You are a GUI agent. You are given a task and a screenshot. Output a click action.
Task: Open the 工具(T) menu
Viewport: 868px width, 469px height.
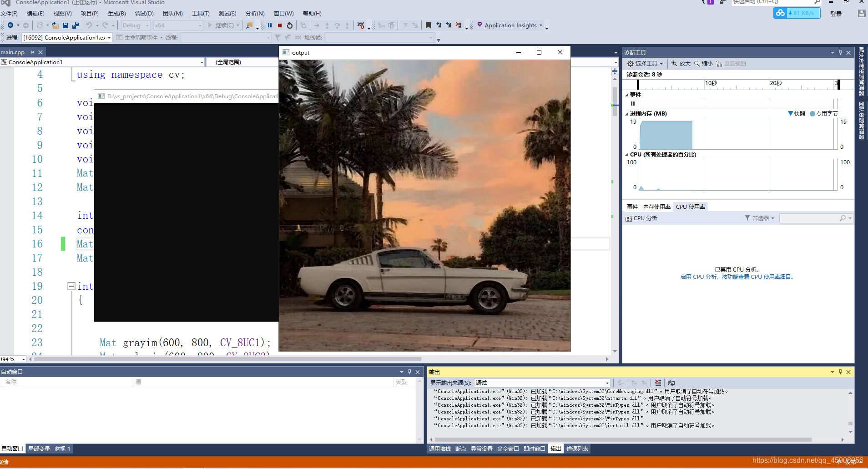coord(201,14)
